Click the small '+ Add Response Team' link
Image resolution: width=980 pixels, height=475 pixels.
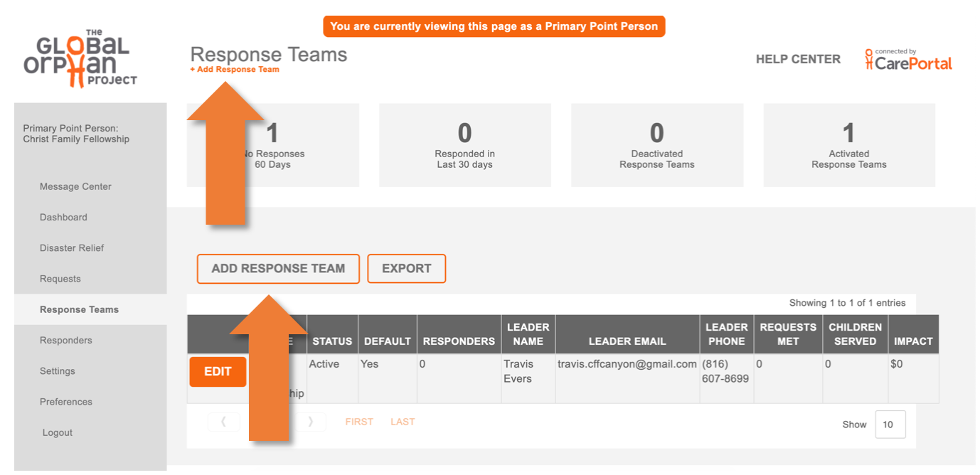click(x=235, y=70)
